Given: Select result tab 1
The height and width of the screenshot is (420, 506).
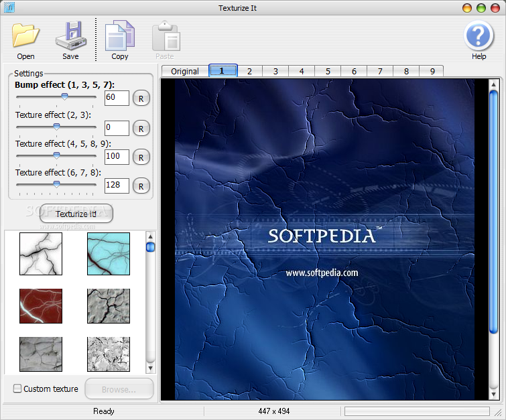Looking at the screenshot, I should coord(223,70).
